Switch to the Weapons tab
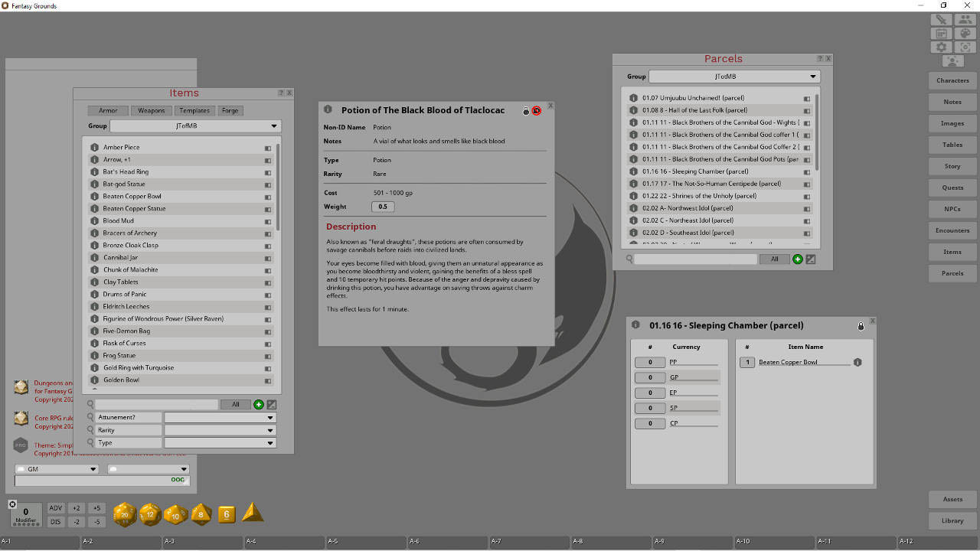The image size is (980, 551). [150, 110]
